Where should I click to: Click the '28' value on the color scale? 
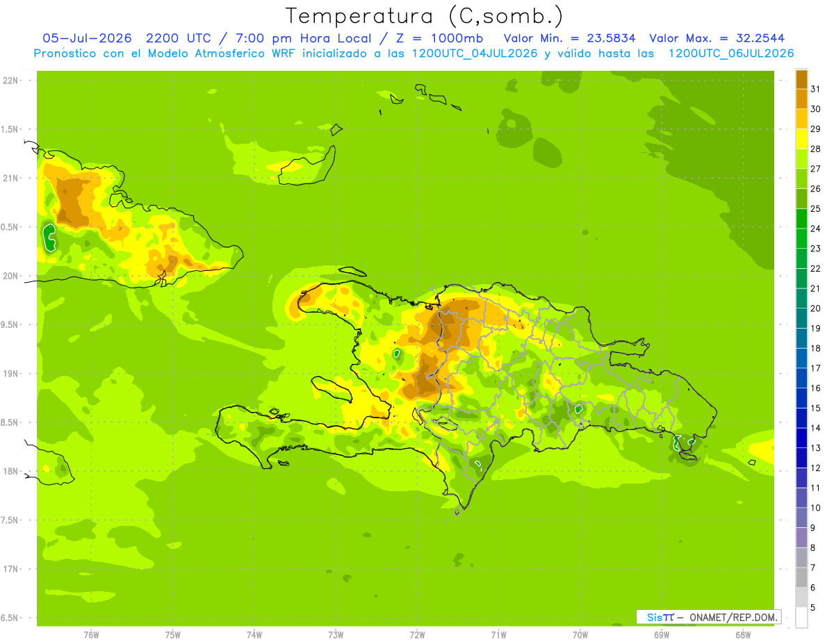(x=815, y=149)
